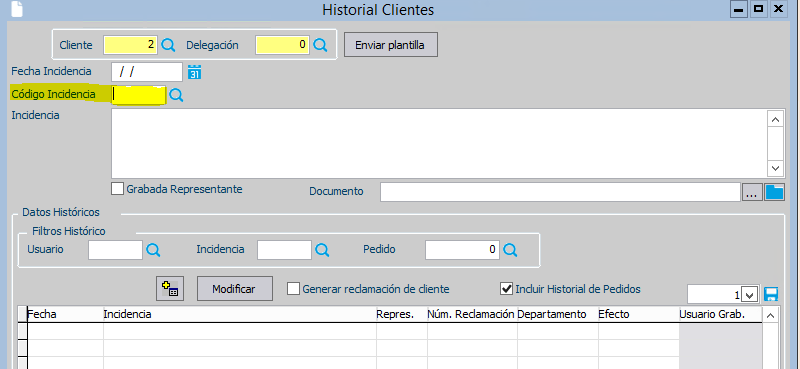Click Pedido filter field
This screenshot has width=800, height=369.
coord(462,250)
